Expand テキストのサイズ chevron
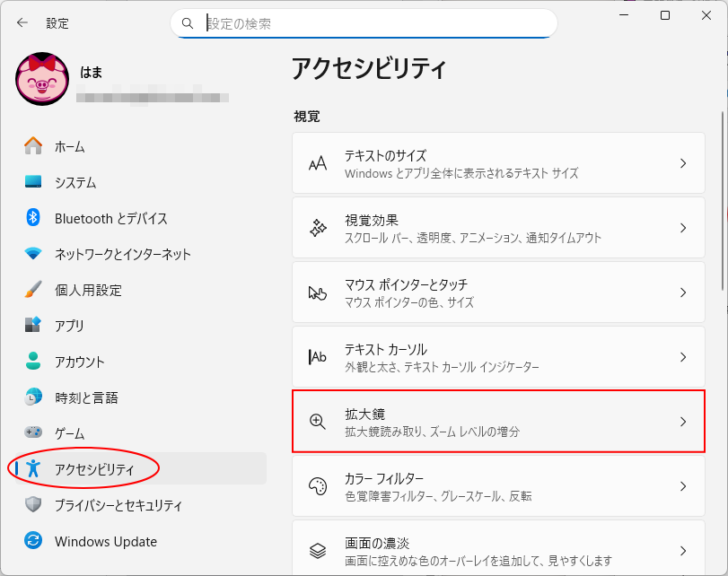728x576 pixels. (683, 163)
